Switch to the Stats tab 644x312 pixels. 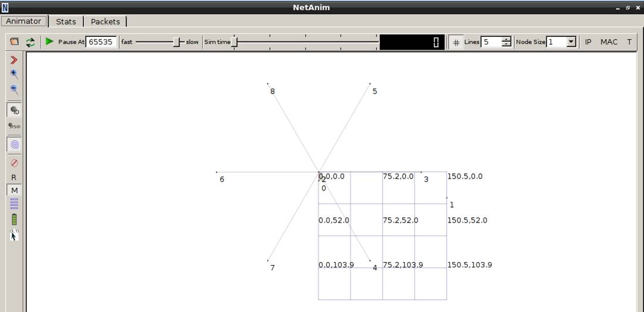click(66, 21)
